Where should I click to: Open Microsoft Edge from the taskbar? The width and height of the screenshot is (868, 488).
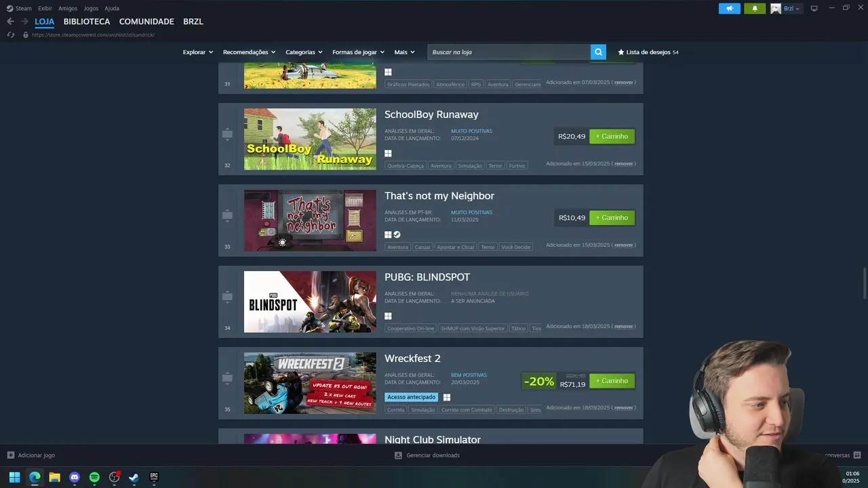[x=35, y=477]
